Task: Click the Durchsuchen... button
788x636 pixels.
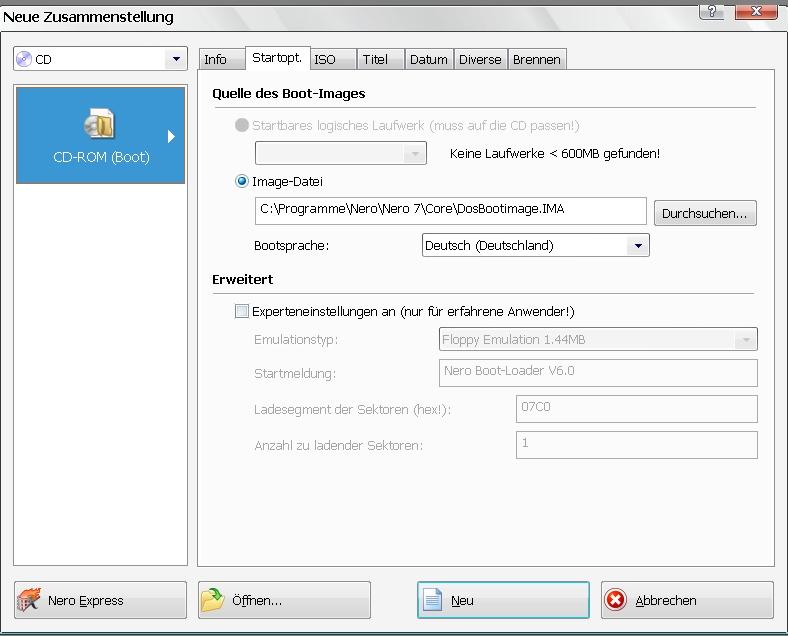Action: point(705,213)
